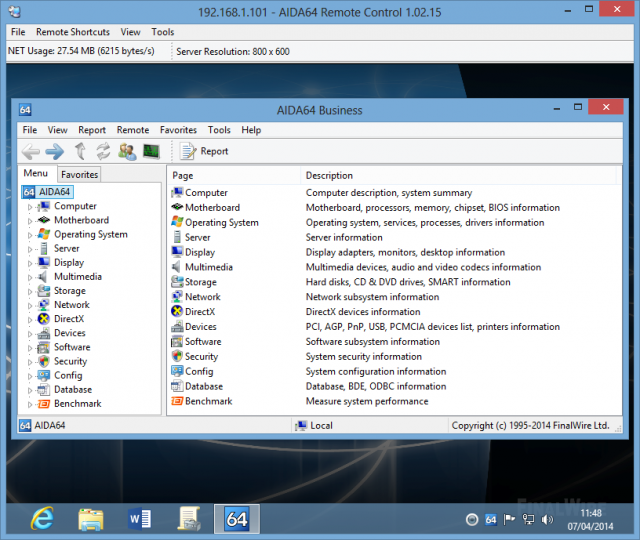This screenshot has height=540, width=640.
Task: Switch to the Favorites tab
Action: [x=79, y=174]
